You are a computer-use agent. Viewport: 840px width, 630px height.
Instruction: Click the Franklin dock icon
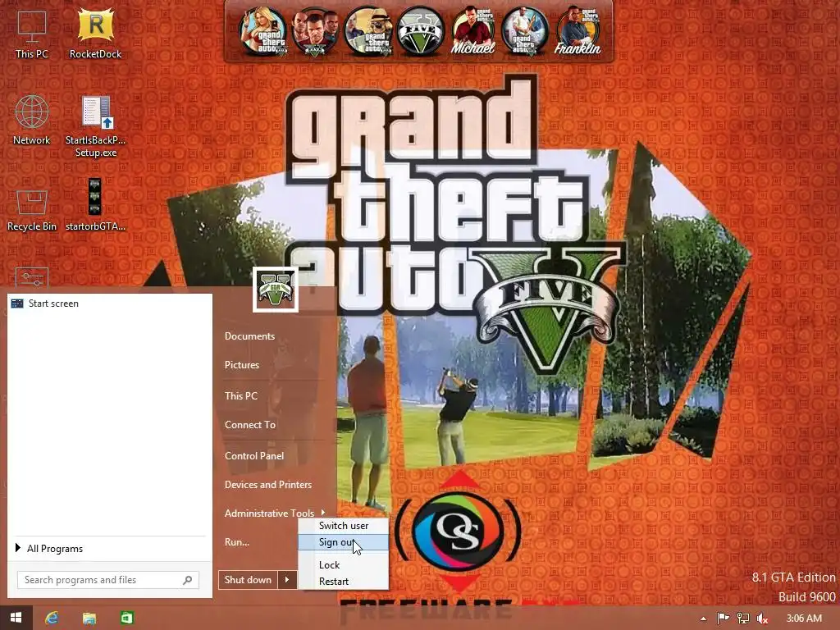pos(578,31)
